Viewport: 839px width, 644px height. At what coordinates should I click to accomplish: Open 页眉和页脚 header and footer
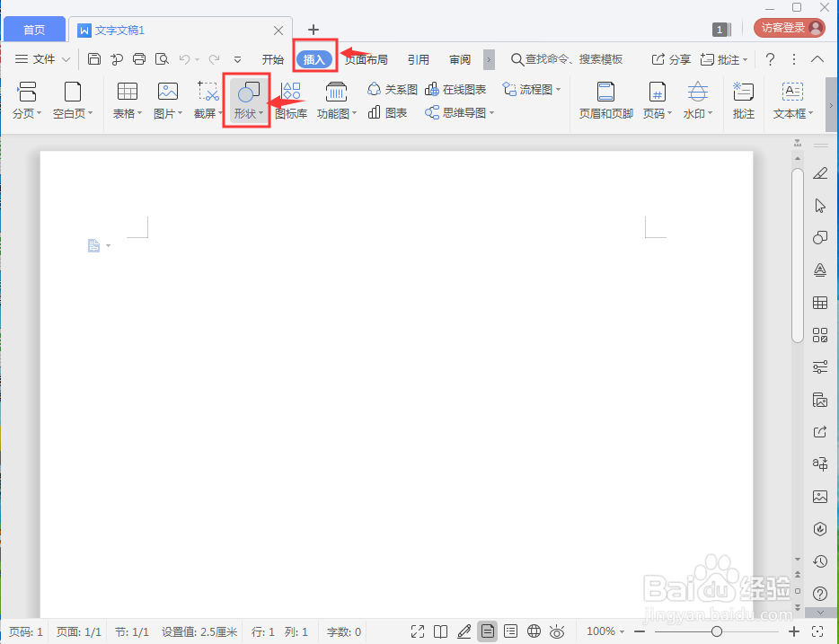click(x=605, y=100)
